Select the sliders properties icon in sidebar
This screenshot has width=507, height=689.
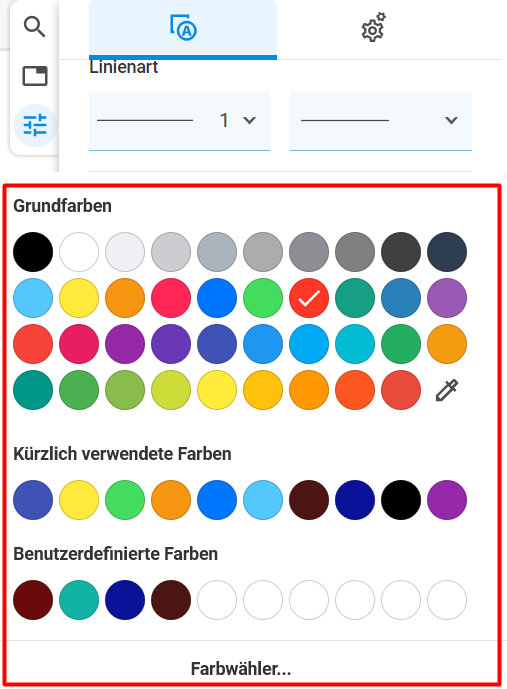click(x=35, y=125)
